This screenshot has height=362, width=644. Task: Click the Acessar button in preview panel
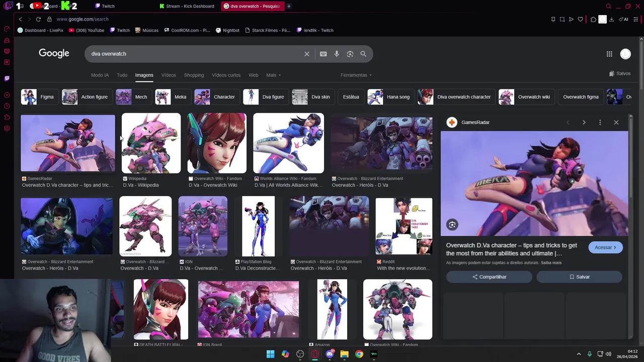coord(605,247)
